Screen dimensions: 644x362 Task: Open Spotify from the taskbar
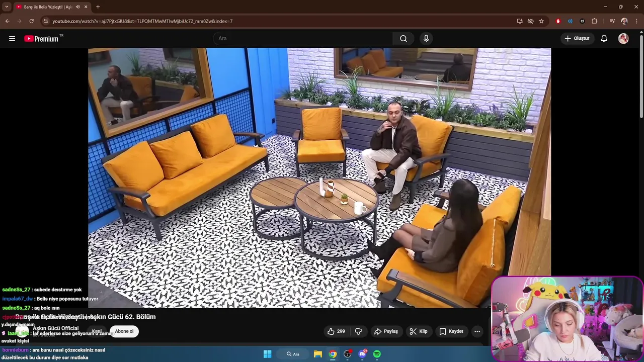377,354
